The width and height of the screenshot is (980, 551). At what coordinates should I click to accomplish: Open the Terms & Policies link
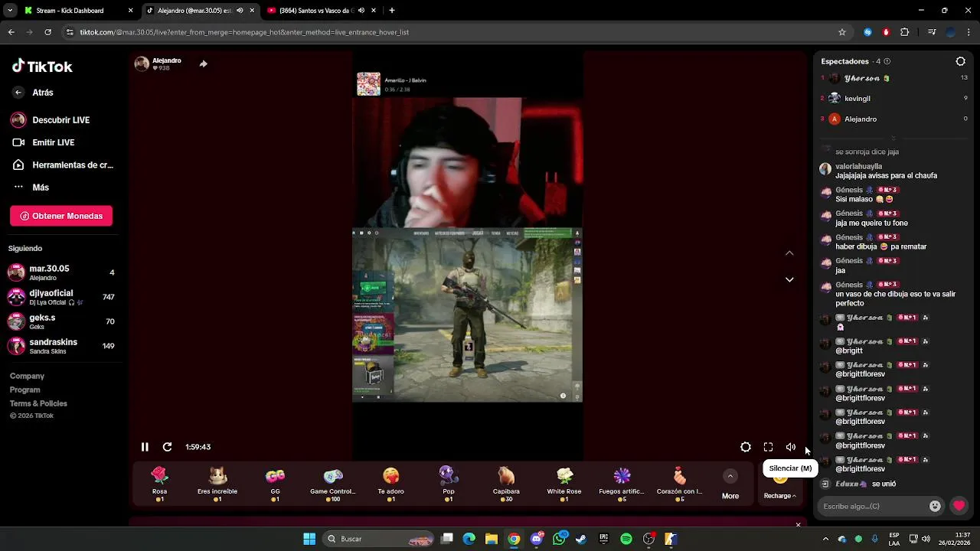[38, 403]
